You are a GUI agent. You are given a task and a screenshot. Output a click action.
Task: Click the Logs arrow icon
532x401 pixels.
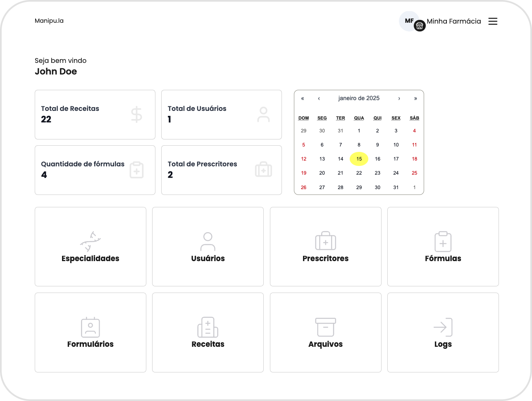point(443,327)
